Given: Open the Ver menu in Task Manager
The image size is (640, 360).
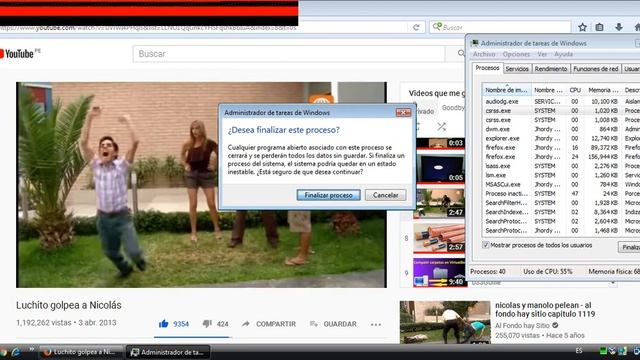Looking at the screenshot, I should (x=542, y=54).
